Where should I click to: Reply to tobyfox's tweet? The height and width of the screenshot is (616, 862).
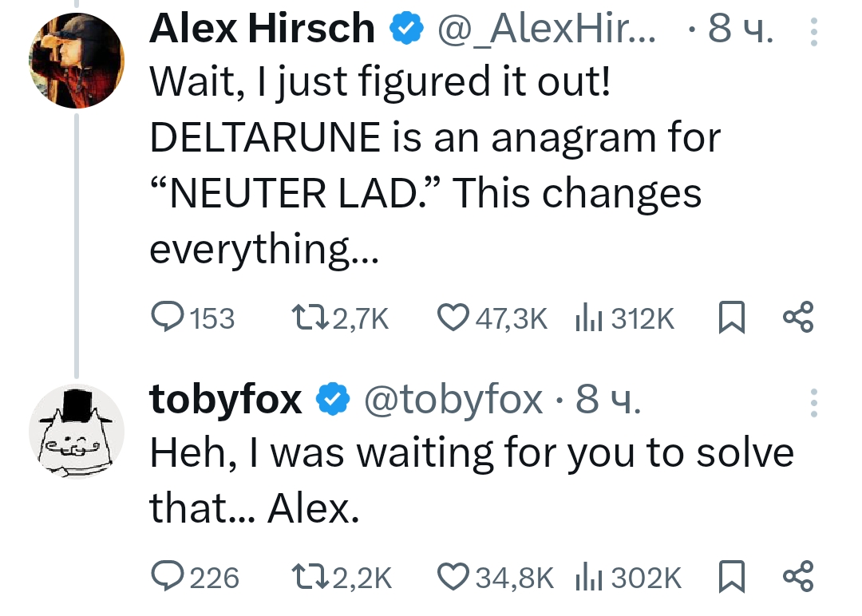168,576
